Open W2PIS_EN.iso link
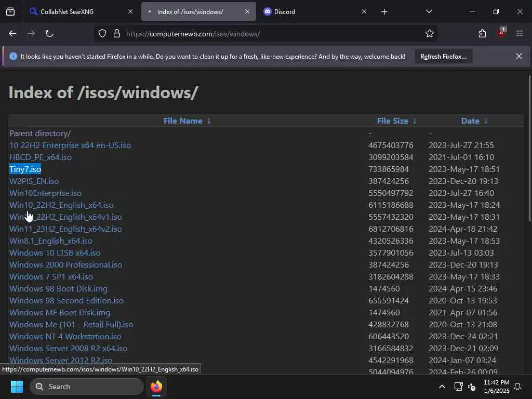This screenshot has width=532, height=399. click(34, 181)
